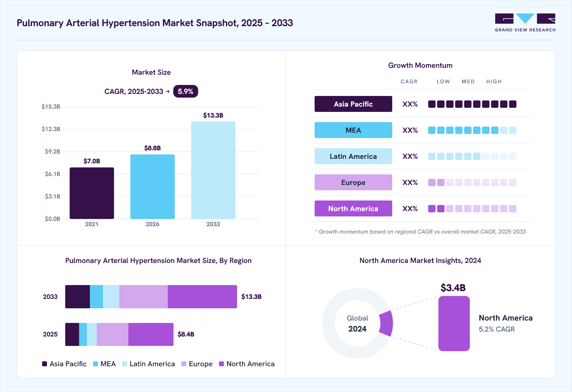Click the $13.3B label above the 2033 bar

pos(213,116)
